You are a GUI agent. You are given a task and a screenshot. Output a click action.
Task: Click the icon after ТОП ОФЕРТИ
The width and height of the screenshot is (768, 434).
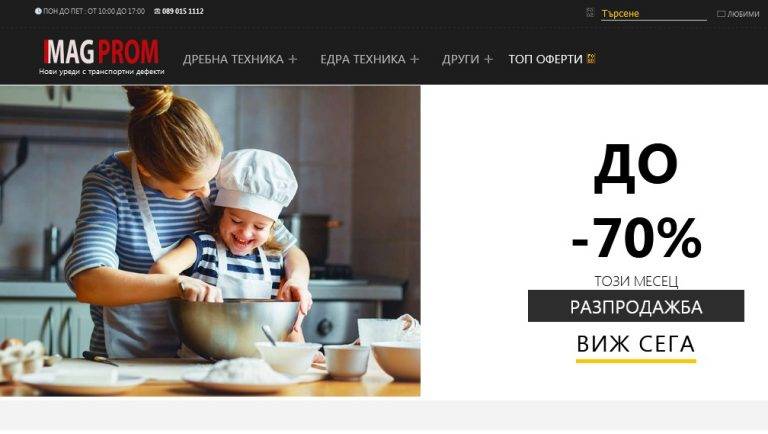click(x=591, y=59)
